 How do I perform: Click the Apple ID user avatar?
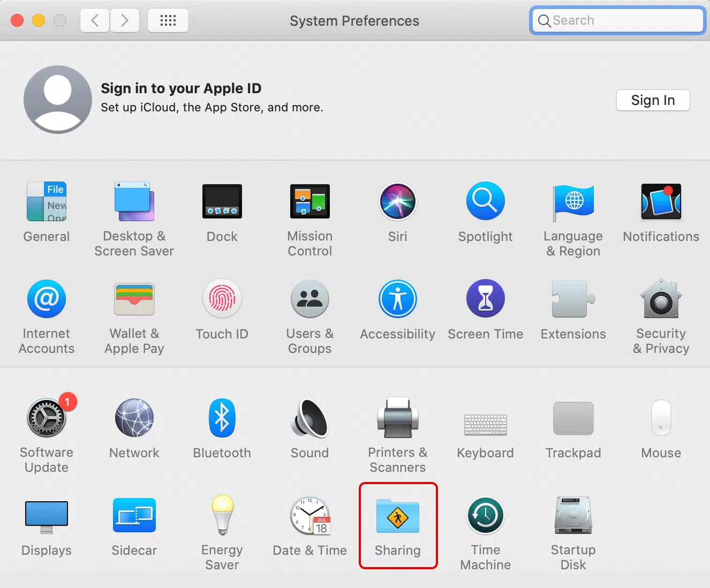click(58, 100)
